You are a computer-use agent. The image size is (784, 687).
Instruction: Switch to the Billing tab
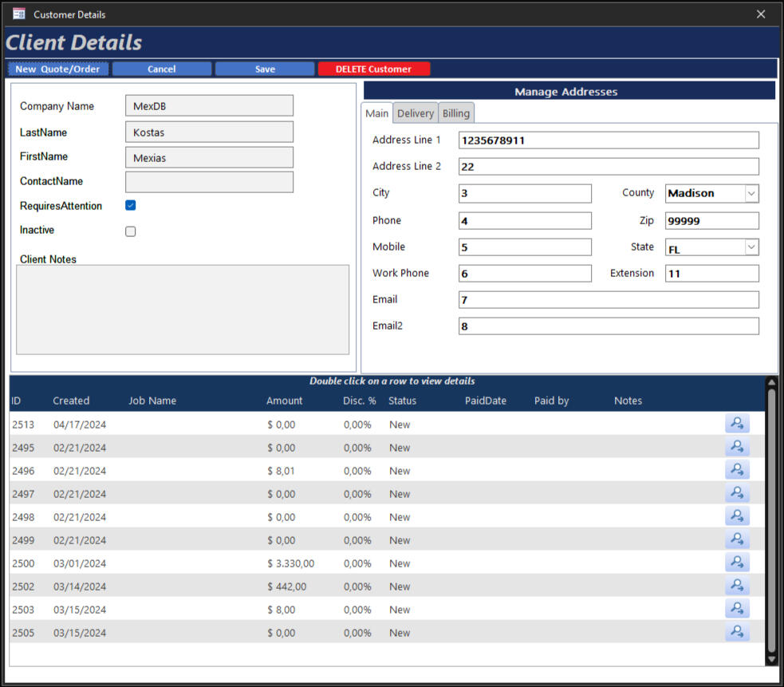pyautogui.click(x=456, y=113)
